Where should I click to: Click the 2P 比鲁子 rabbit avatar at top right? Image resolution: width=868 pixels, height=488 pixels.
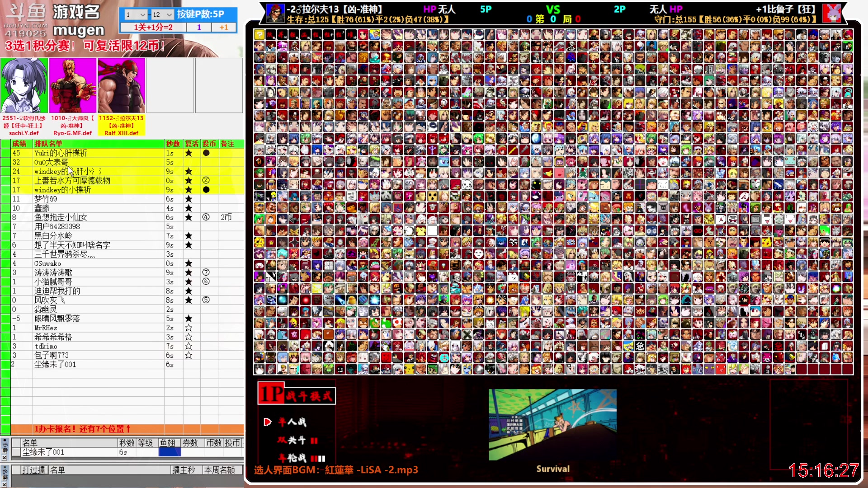point(832,13)
